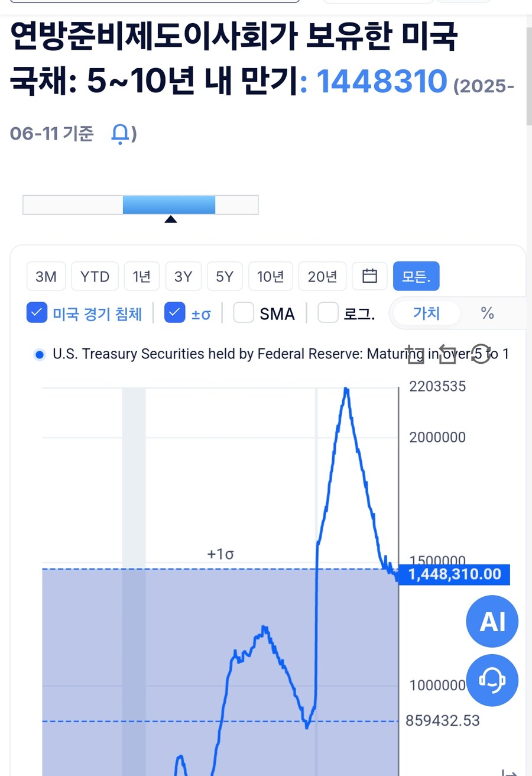Viewport: 532px width, 776px height.
Task: Switch display mode to % toggle
Action: point(487,313)
